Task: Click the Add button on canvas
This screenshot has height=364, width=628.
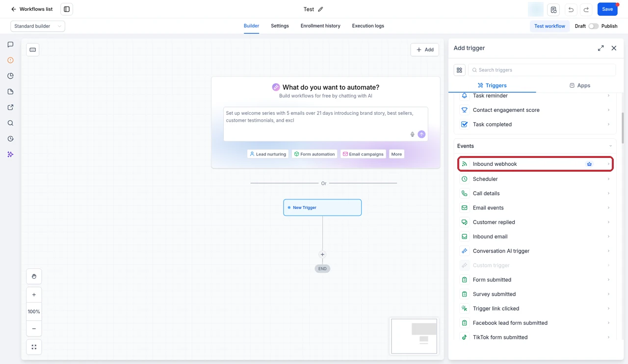Action: [425, 50]
